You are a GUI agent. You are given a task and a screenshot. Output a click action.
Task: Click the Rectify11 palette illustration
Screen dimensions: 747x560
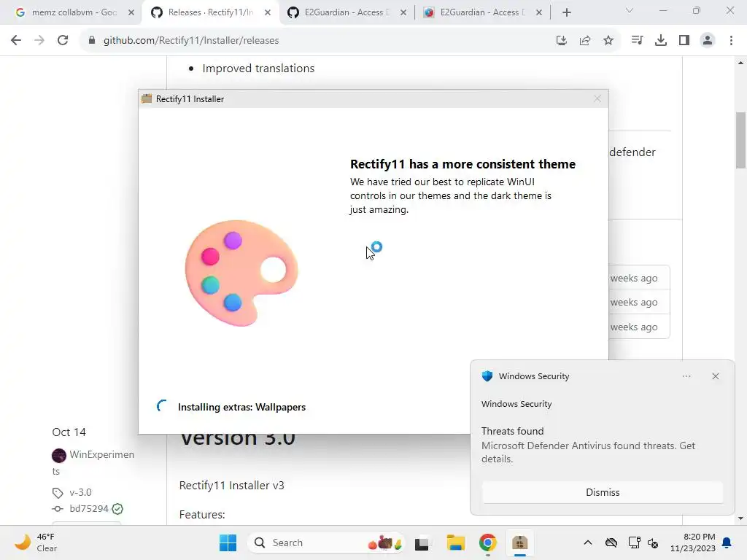241,273
